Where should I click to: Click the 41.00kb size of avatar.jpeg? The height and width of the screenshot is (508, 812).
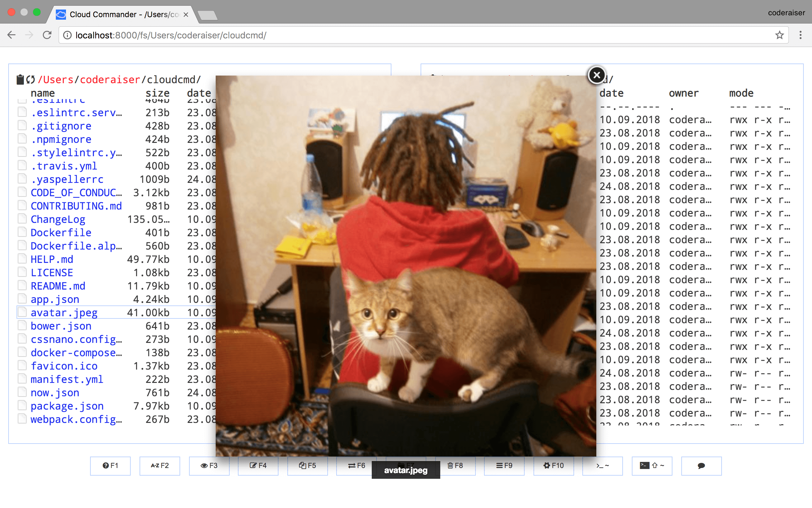(148, 312)
